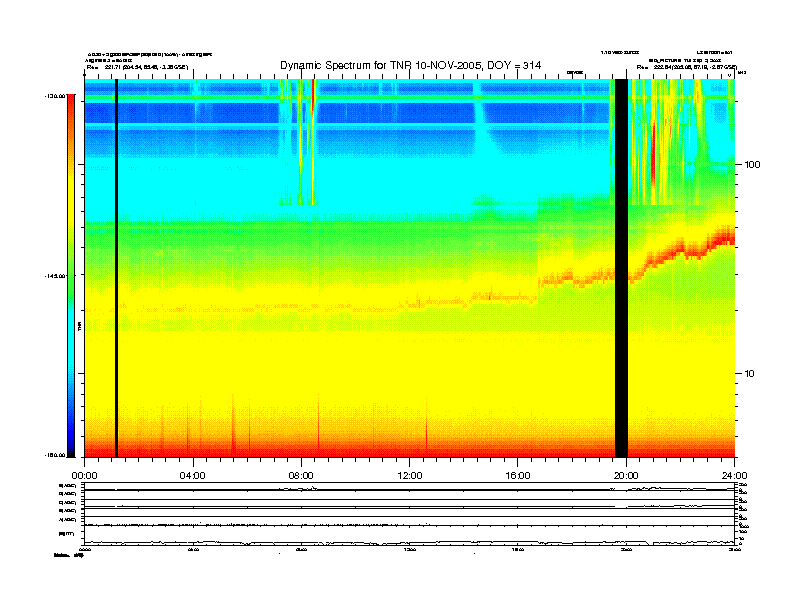Screen dimensions: 792x612
Task: Select the 08:00 time axis label
Action: [x=301, y=476]
